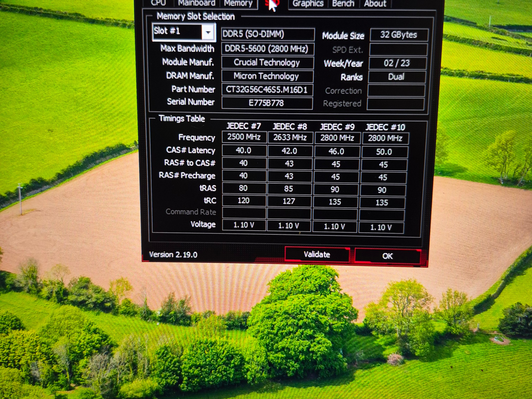Switch to the Bench tab
This screenshot has height=399, width=532.
[343, 4]
